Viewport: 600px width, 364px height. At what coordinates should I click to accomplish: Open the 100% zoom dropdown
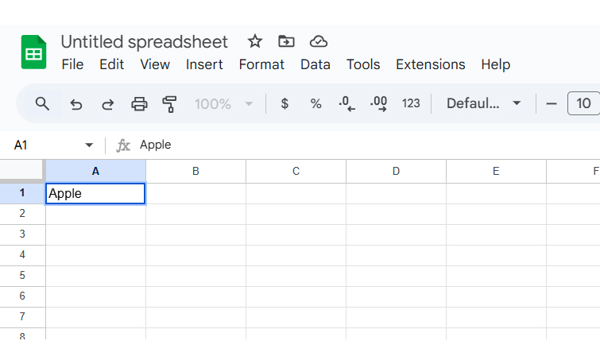223,104
